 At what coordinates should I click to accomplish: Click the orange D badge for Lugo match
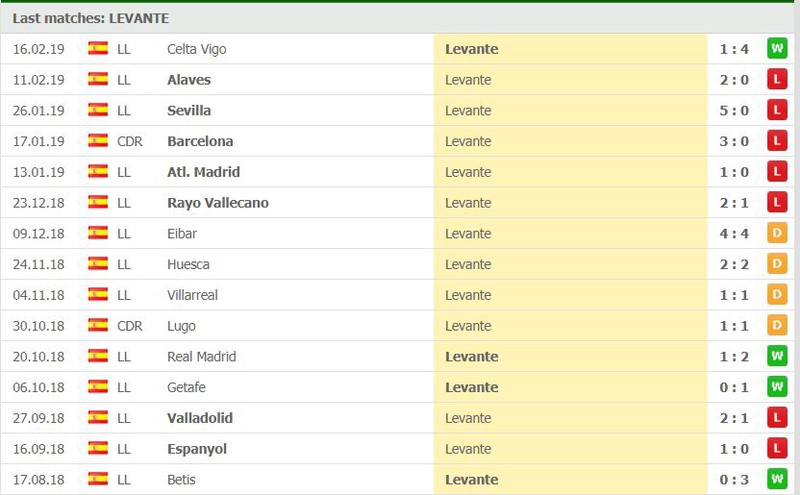(x=777, y=326)
